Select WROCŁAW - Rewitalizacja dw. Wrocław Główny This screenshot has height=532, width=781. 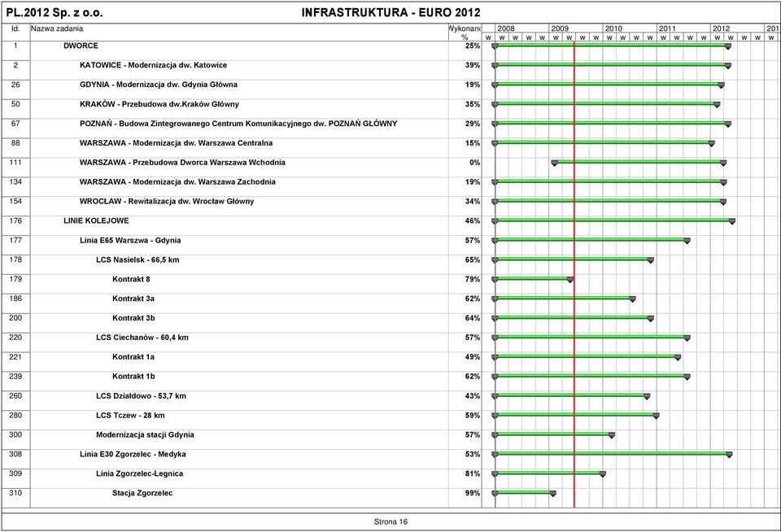coord(167,201)
